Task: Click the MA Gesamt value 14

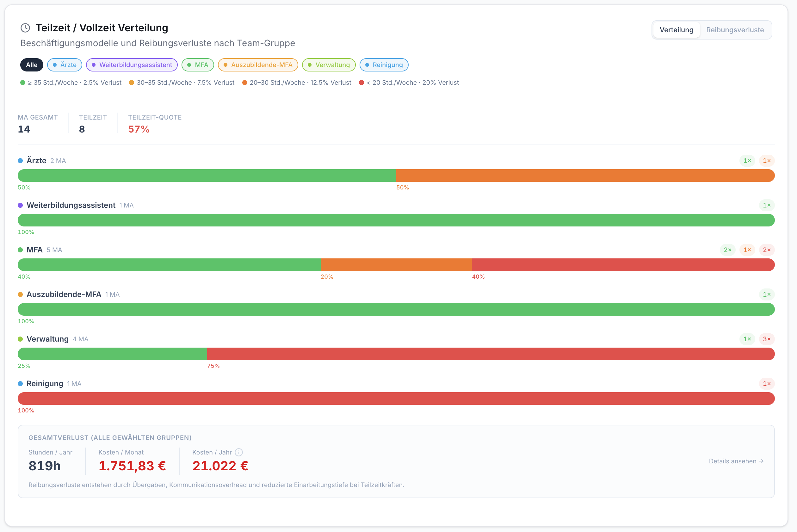Action: coord(24,129)
